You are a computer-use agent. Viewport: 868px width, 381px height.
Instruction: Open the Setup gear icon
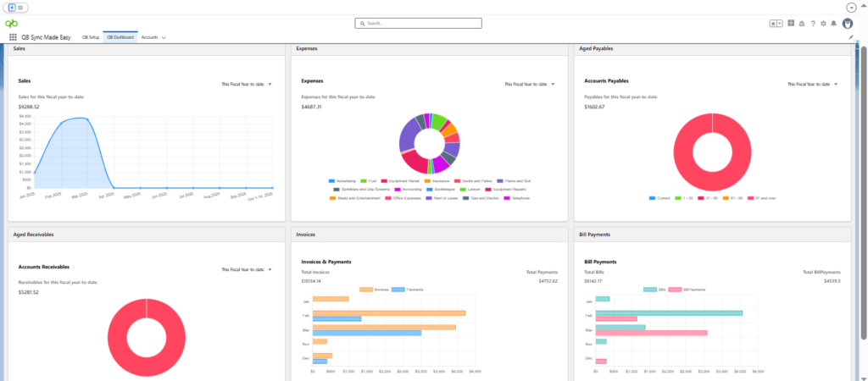click(824, 24)
